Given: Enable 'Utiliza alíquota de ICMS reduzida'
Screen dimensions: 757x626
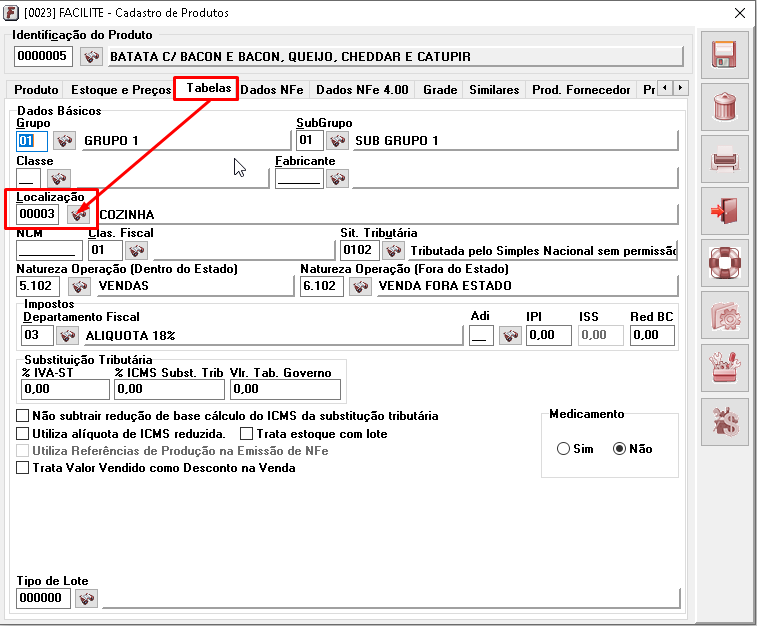Looking at the screenshot, I should tap(22, 433).
